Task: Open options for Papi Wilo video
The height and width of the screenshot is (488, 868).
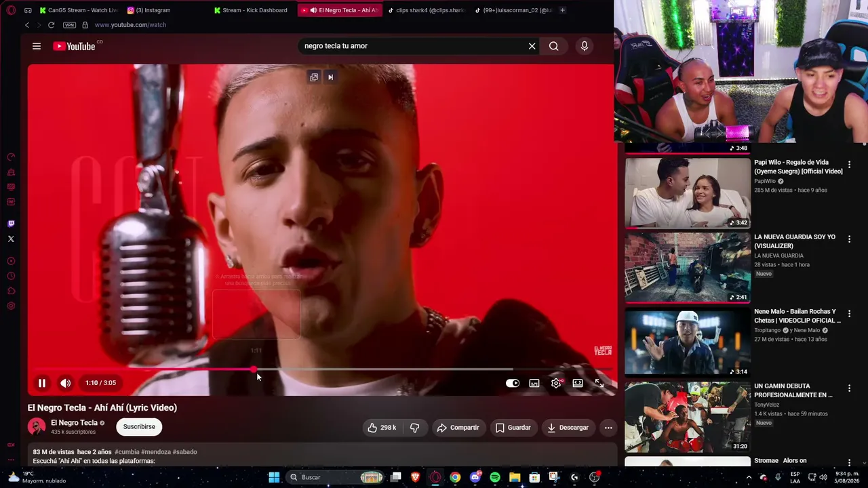Action: pos(849,165)
